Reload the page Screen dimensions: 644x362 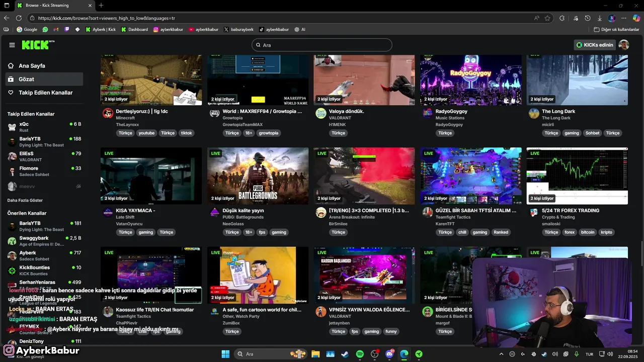point(19,18)
